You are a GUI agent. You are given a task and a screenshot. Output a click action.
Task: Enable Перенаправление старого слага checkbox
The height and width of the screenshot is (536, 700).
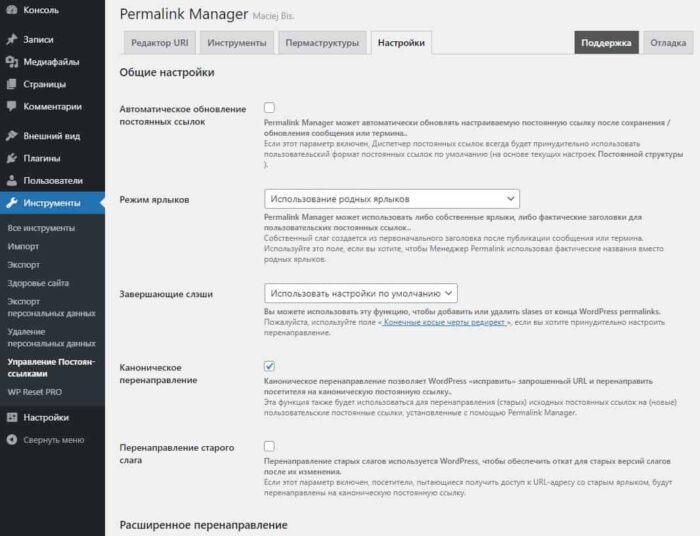tap(270, 446)
